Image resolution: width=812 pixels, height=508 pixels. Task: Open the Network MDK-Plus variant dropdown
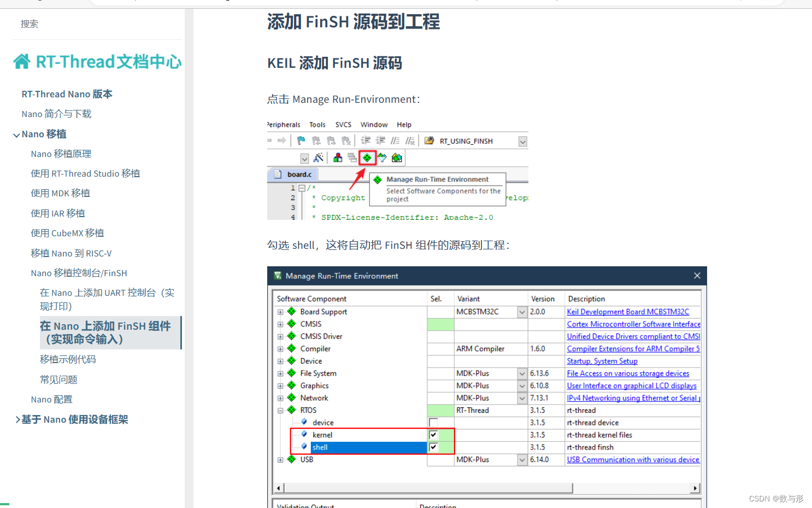click(x=522, y=398)
